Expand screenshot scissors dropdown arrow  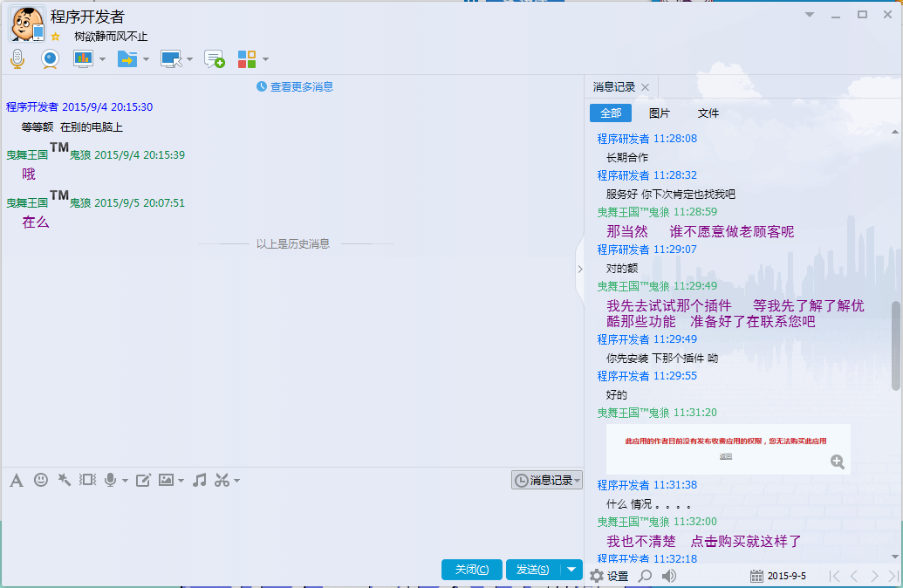[236, 481]
